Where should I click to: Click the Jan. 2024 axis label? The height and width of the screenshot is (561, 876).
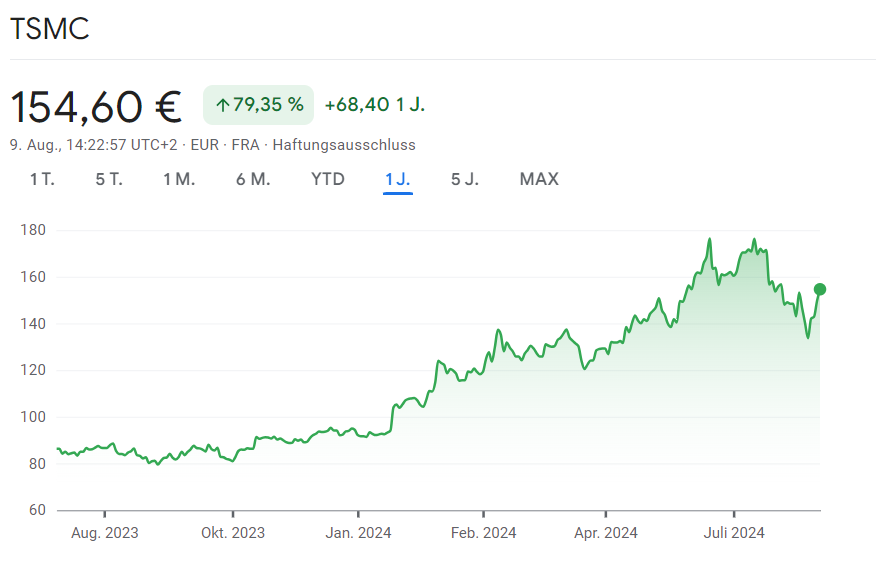click(x=358, y=533)
